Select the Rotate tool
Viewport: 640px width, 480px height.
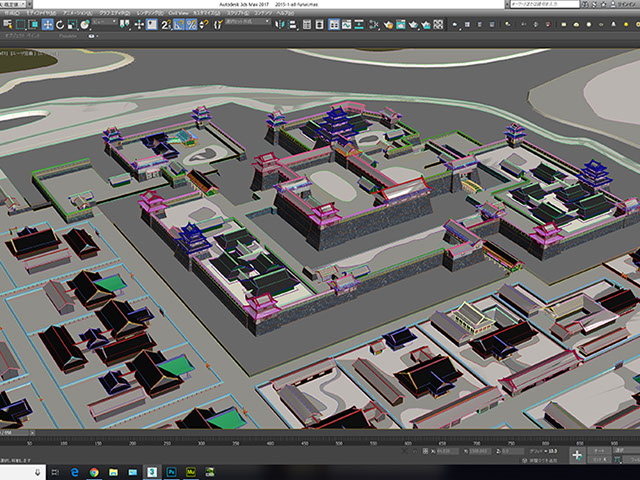[x=62, y=23]
